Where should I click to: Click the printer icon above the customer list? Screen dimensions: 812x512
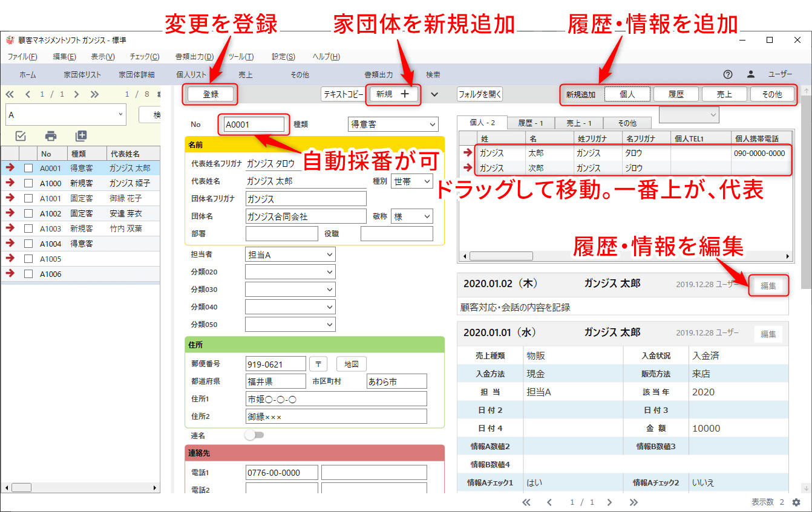(x=51, y=136)
